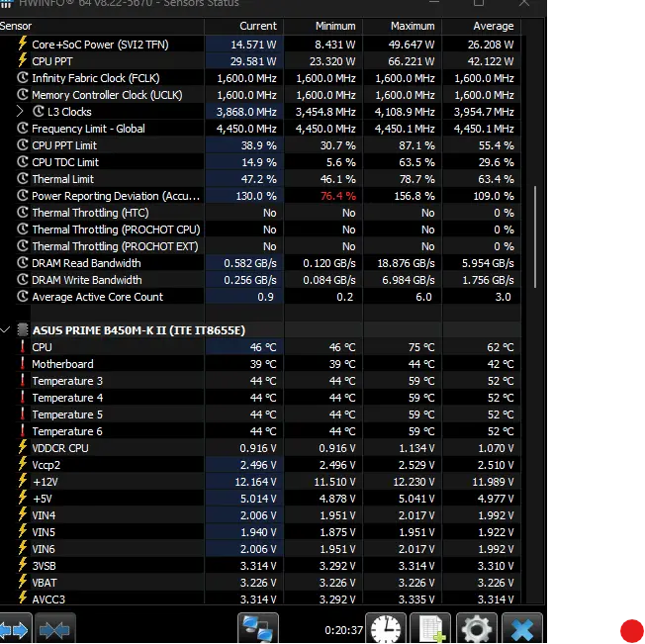Click the 66.221 W maximum CPU PPT value
The width and height of the screenshot is (645, 644).
(412, 61)
